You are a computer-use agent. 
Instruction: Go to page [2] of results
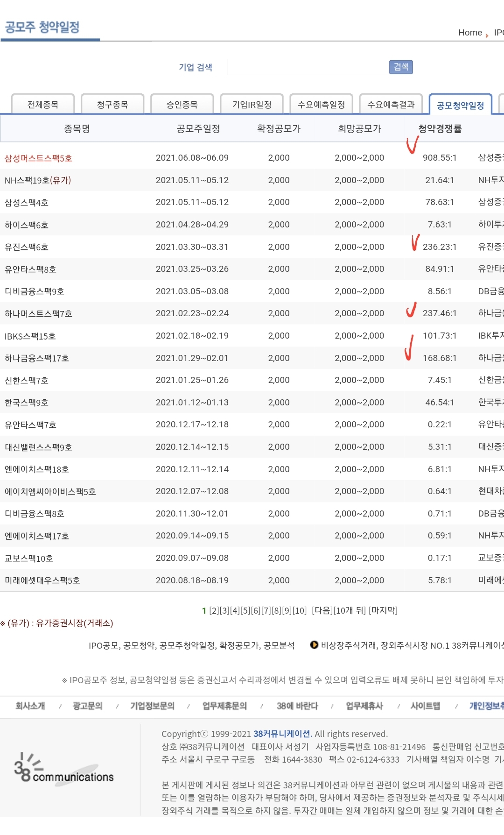(214, 610)
